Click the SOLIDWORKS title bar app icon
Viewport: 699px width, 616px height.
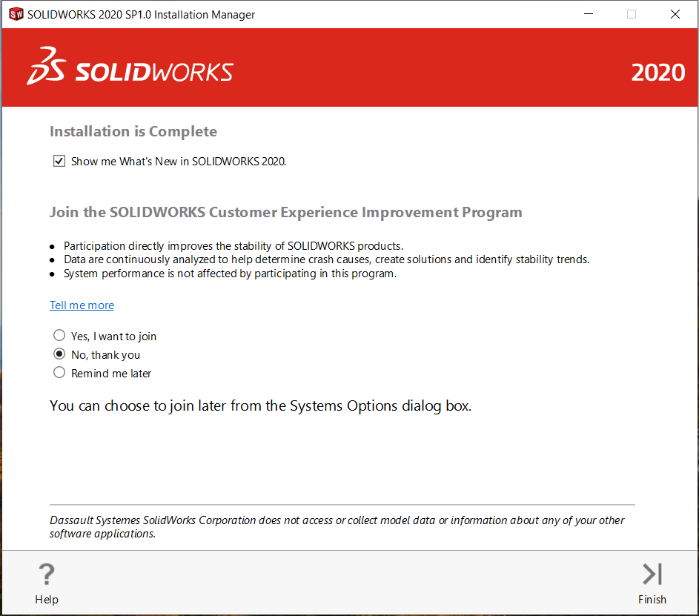(x=16, y=14)
